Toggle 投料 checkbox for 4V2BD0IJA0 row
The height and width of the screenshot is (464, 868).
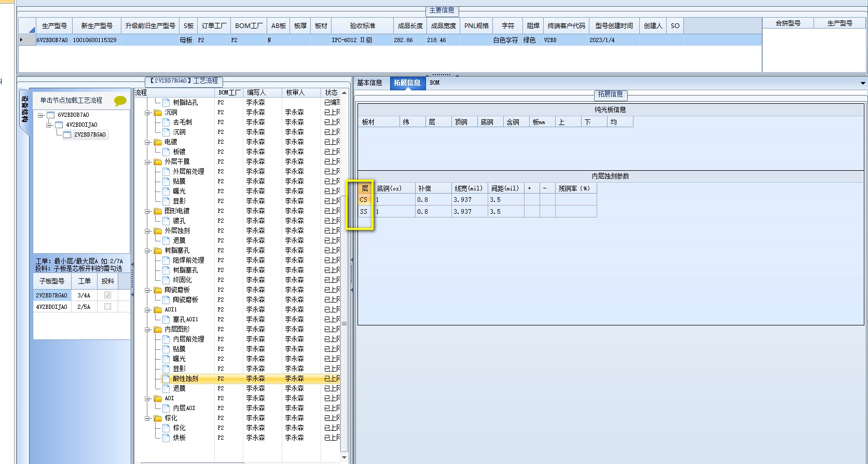pyautogui.click(x=107, y=307)
